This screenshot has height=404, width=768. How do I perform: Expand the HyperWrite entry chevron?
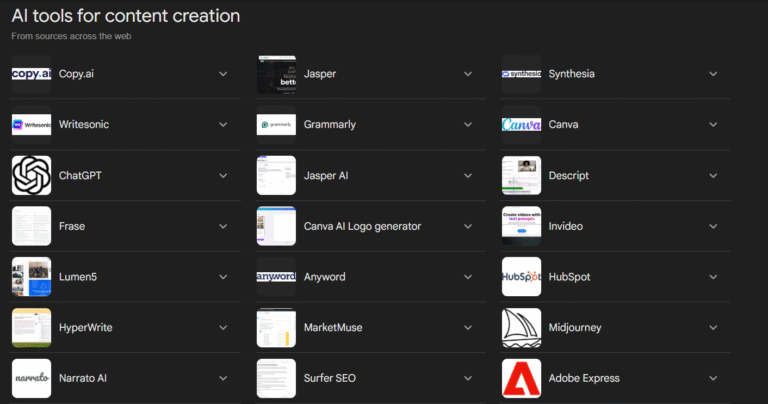click(223, 328)
